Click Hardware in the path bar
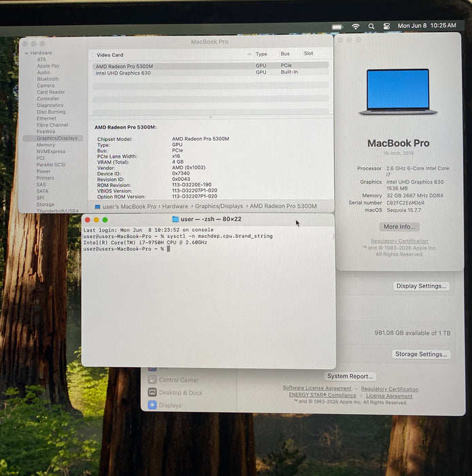The image size is (472, 476). [x=175, y=206]
